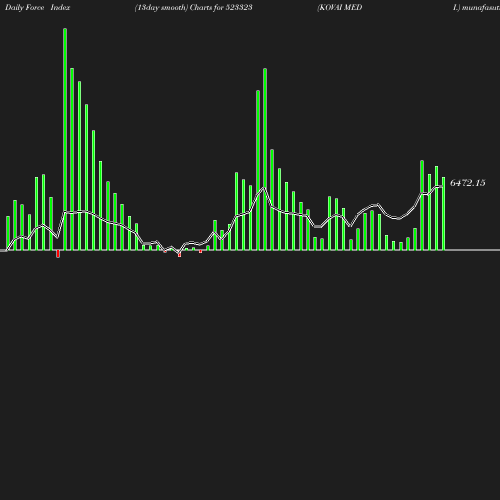The height and width of the screenshot is (500, 500).
Task: Click the "(KOVAI MED" header text
Action: pyautogui.click(x=339, y=8)
